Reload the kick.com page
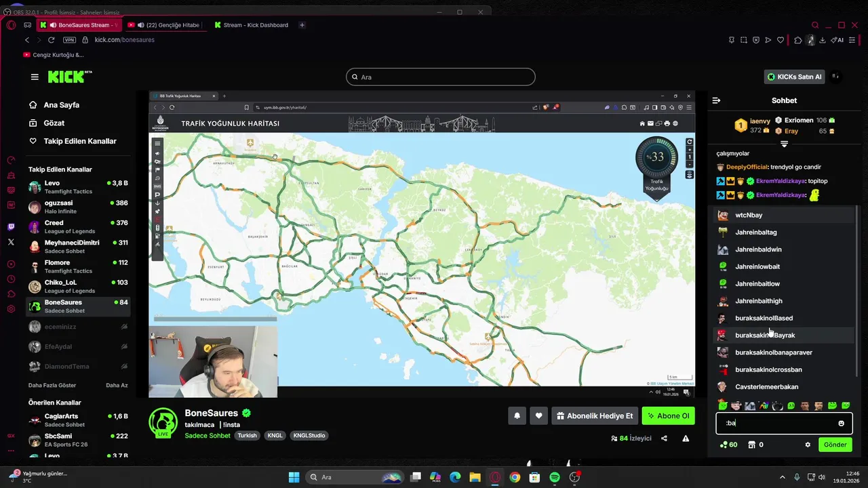This screenshot has width=868, height=488. 51,40
